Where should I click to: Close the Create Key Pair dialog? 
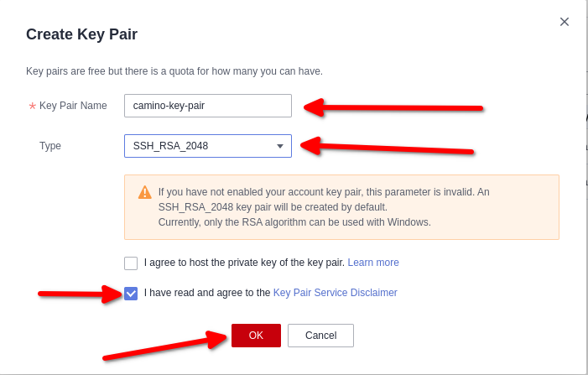point(565,22)
